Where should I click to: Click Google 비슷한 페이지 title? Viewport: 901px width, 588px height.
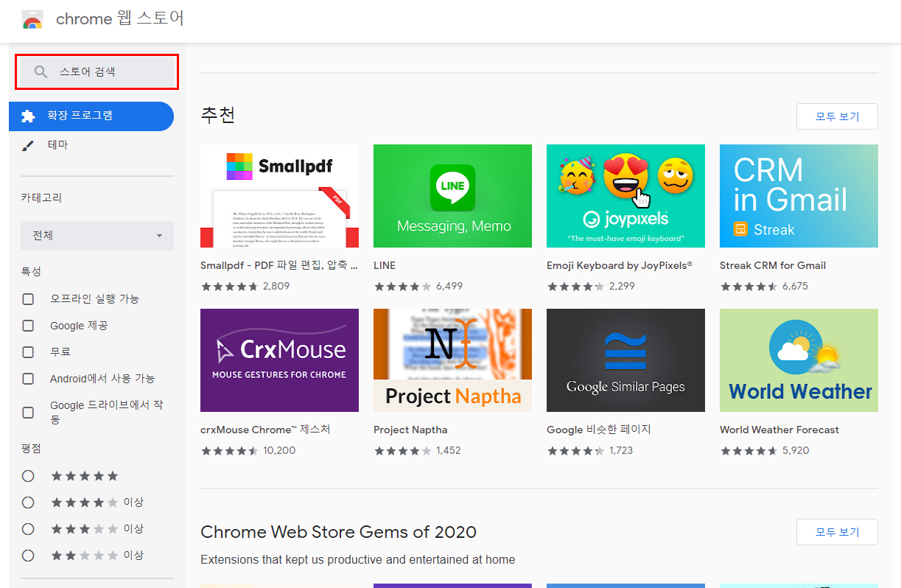(599, 430)
